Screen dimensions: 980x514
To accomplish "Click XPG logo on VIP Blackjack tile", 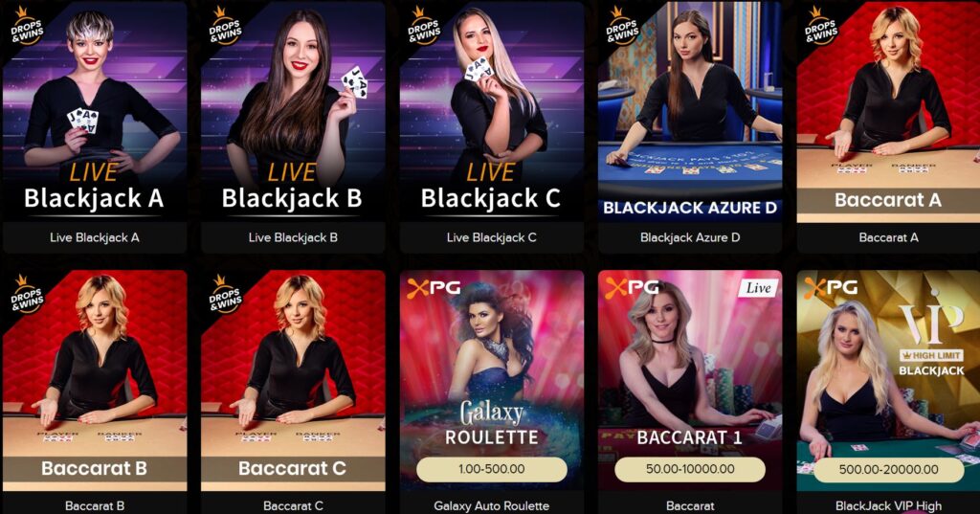I will coord(831,288).
